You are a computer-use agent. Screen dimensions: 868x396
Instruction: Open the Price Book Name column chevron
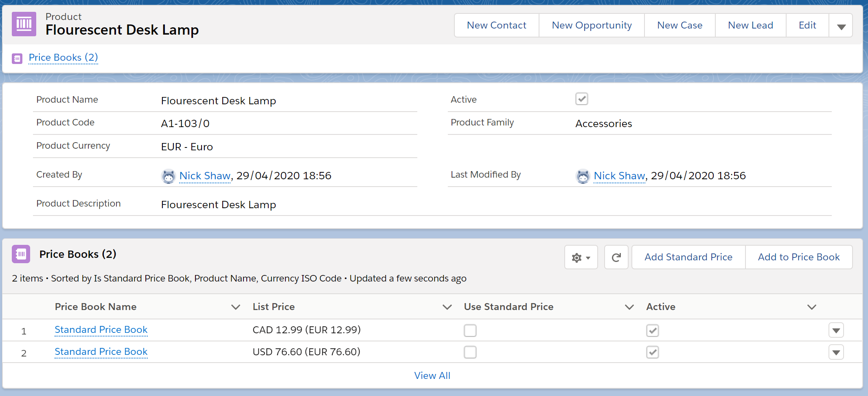pyautogui.click(x=235, y=307)
